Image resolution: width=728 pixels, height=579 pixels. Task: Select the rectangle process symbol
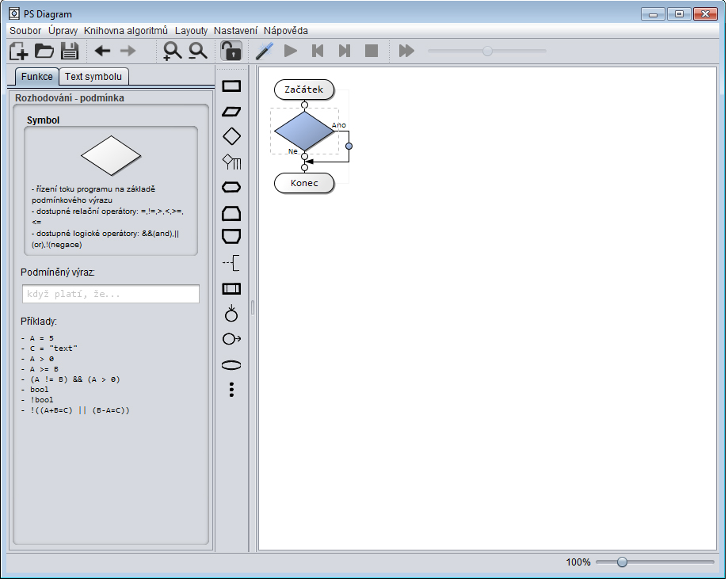[x=231, y=86]
